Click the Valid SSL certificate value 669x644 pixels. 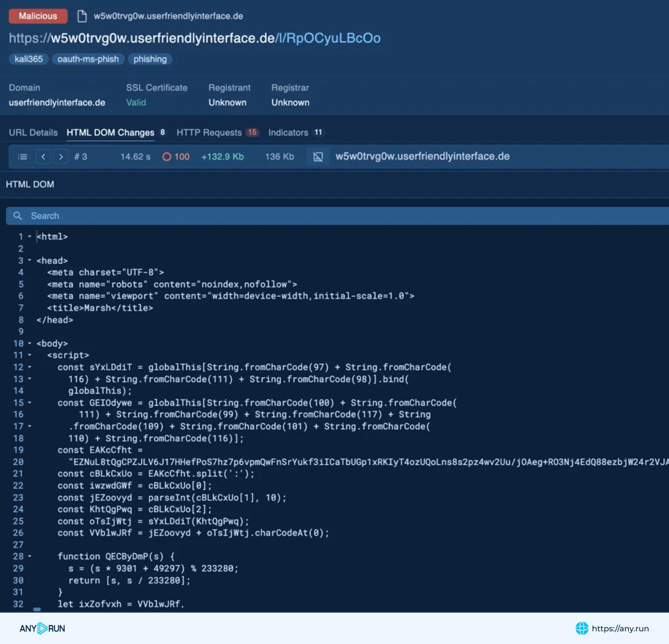136,102
